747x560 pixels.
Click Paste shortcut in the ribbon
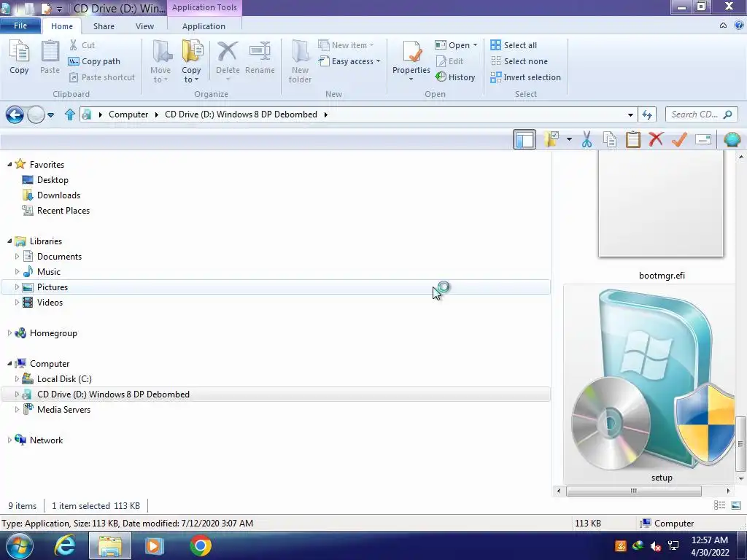(x=101, y=77)
